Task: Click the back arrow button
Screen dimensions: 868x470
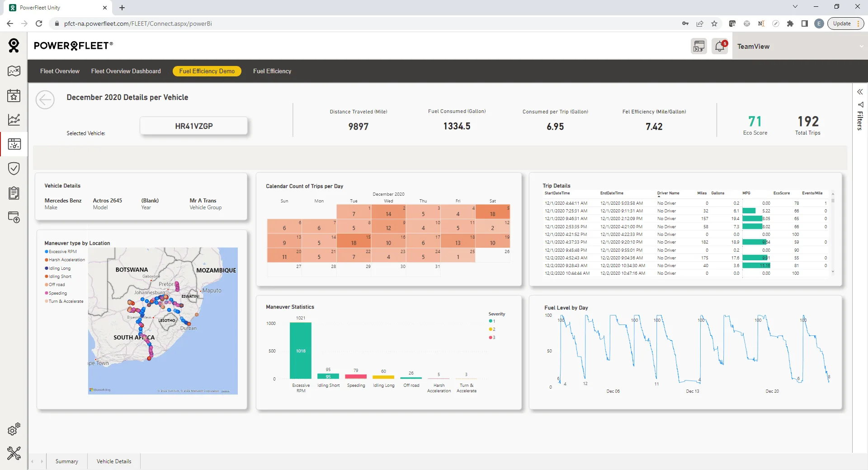Action: 45,100
